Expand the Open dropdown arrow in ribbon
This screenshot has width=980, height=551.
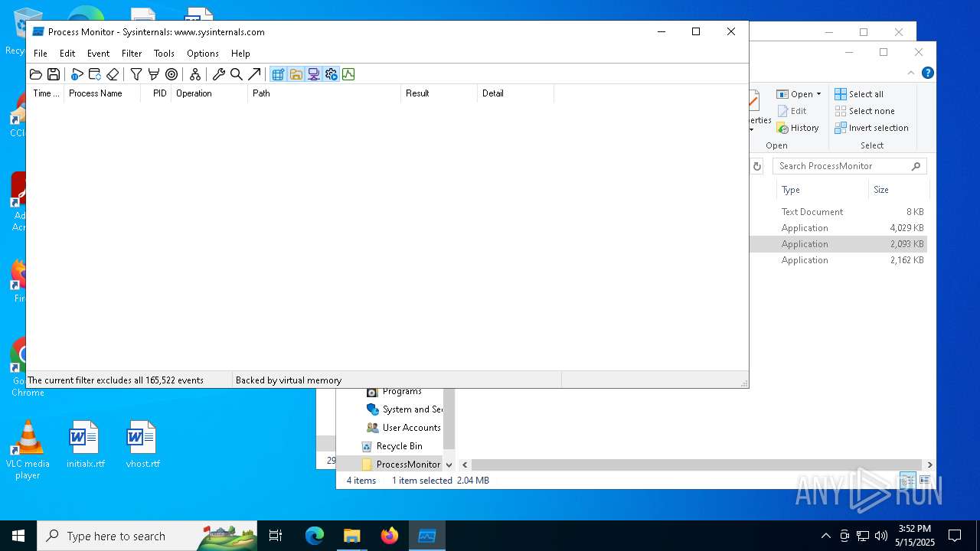click(x=818, y=94)
